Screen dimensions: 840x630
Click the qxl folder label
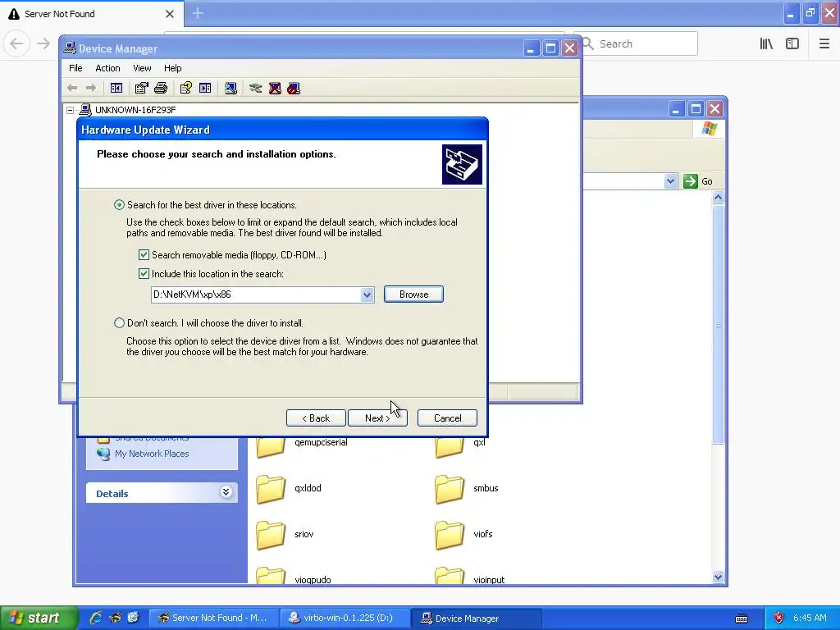[479, 442]
